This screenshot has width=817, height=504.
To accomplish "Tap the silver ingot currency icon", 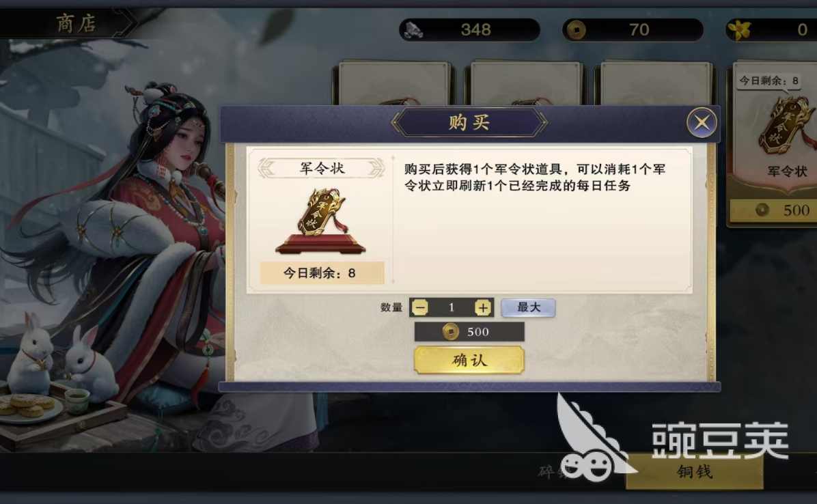I will [415, 30].
